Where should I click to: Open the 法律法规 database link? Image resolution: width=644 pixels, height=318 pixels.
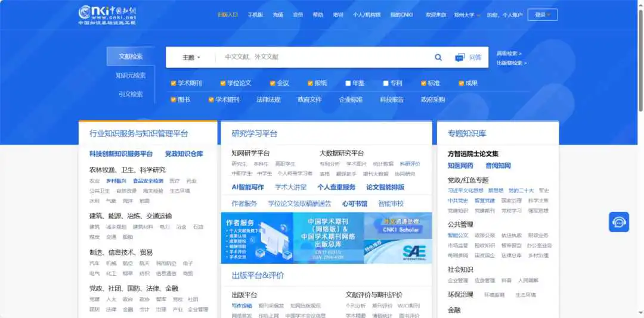pos(268,99)
